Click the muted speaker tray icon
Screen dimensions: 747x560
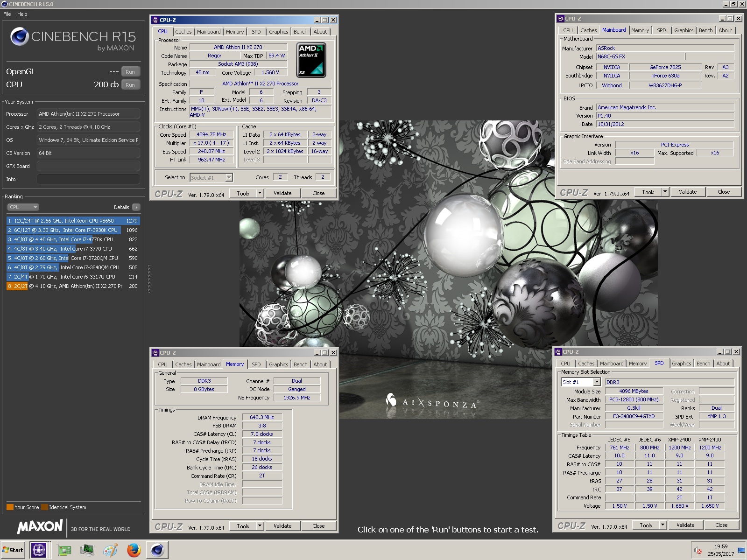pos(698,551)
